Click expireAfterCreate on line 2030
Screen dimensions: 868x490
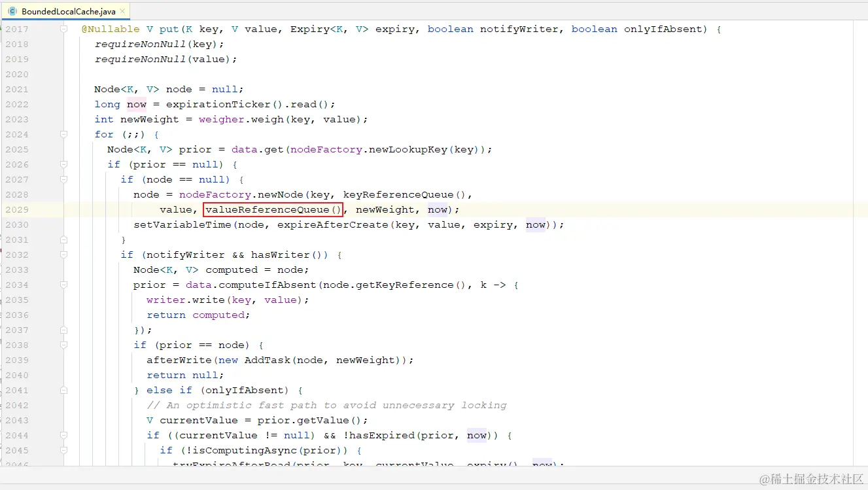tap(333, 224)
